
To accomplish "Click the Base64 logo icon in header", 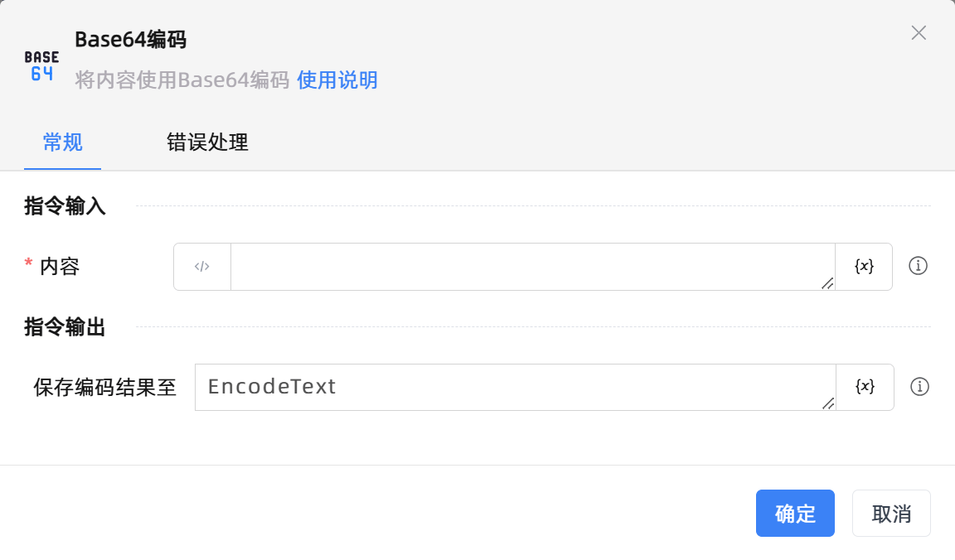I will coord(41,65).
